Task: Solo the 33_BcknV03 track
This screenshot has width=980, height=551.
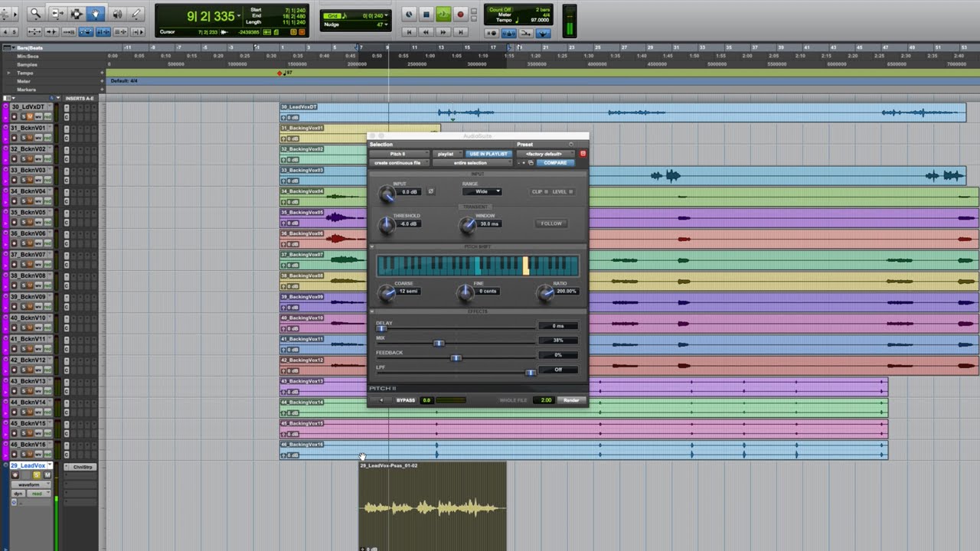Action: [x=24, y=180]
